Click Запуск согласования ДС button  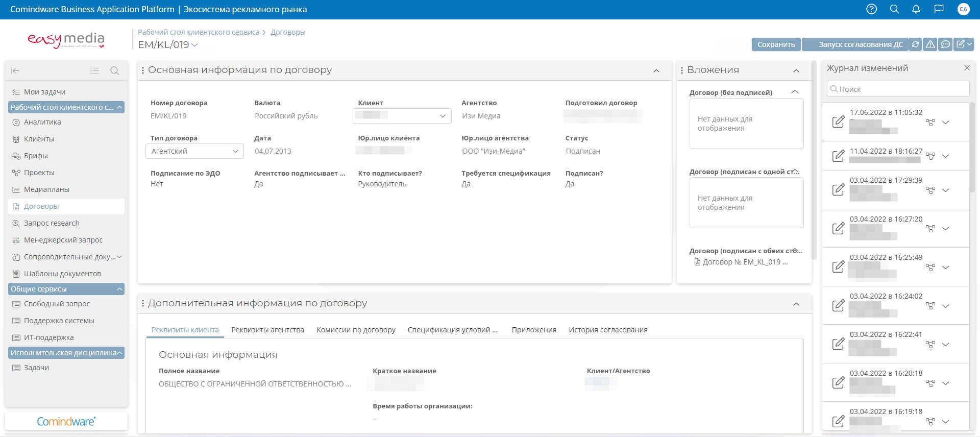point(855,44)
